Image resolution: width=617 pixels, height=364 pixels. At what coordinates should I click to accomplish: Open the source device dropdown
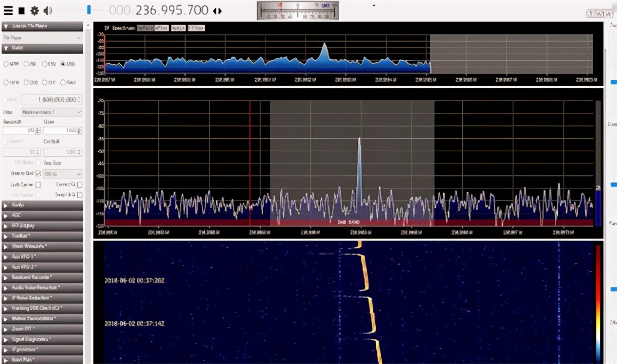click(42, 38)
